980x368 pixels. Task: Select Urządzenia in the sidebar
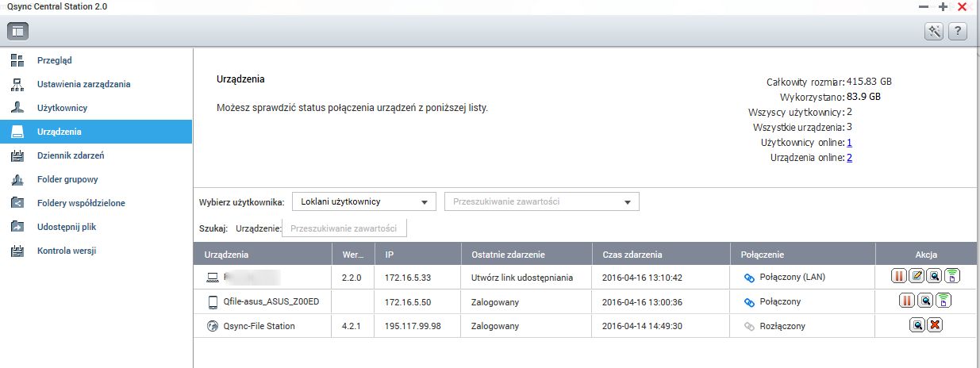pyautogui.click(x=96, y=132)
